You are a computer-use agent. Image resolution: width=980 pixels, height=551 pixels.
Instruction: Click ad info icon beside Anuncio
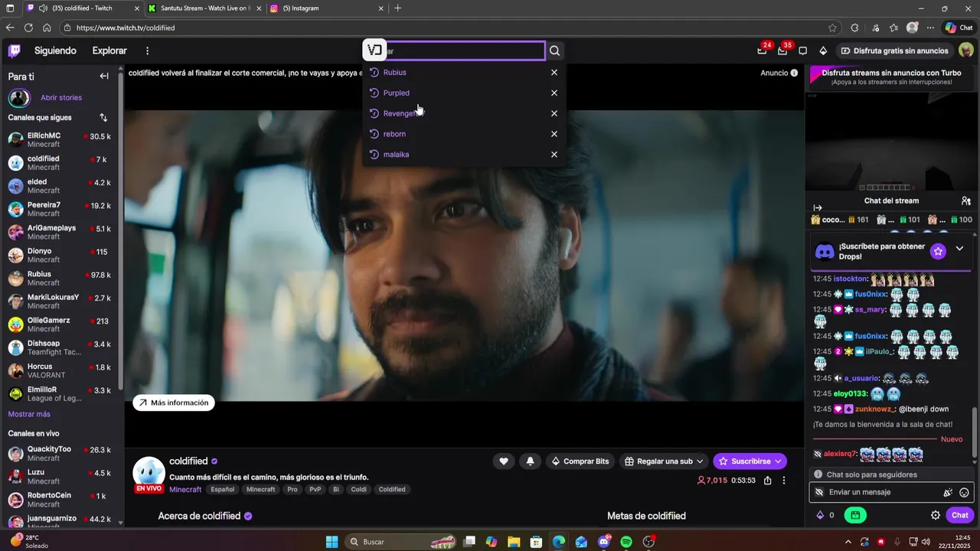[794, 73]
